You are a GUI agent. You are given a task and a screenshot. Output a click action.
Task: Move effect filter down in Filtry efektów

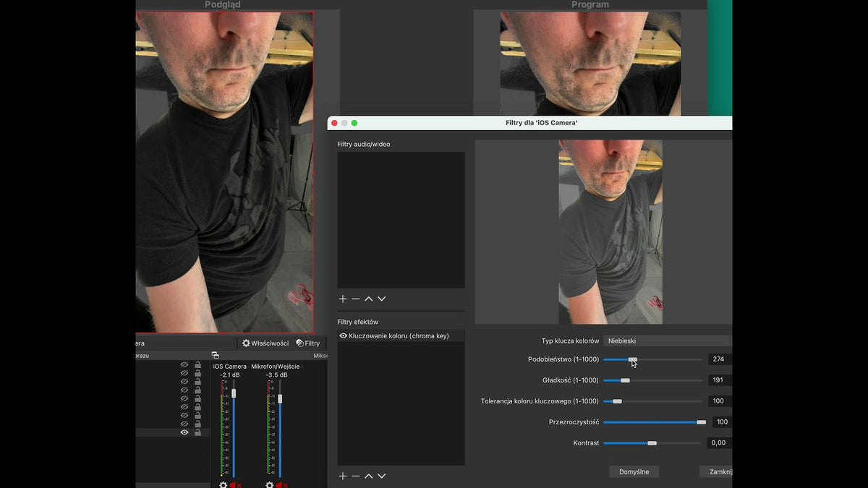(382, 476)
